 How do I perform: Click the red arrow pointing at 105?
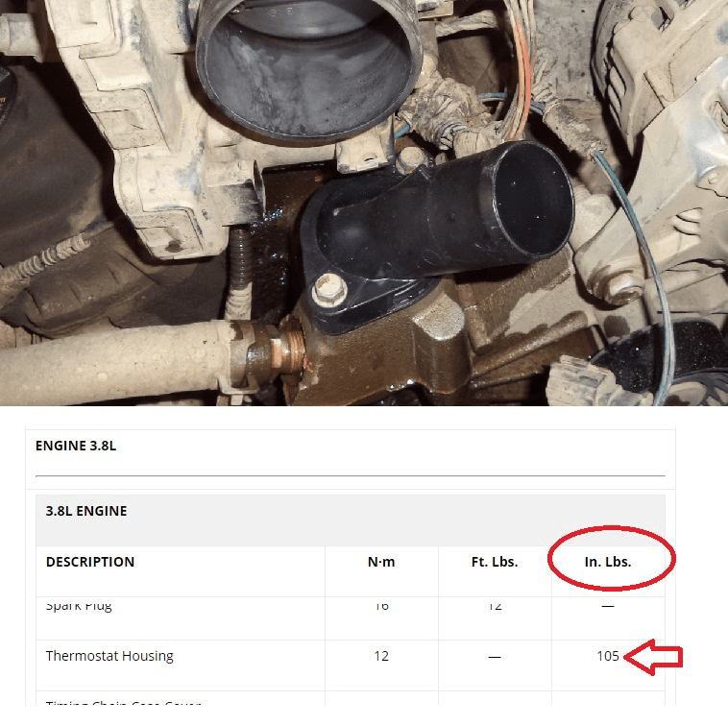click(656, 658)
